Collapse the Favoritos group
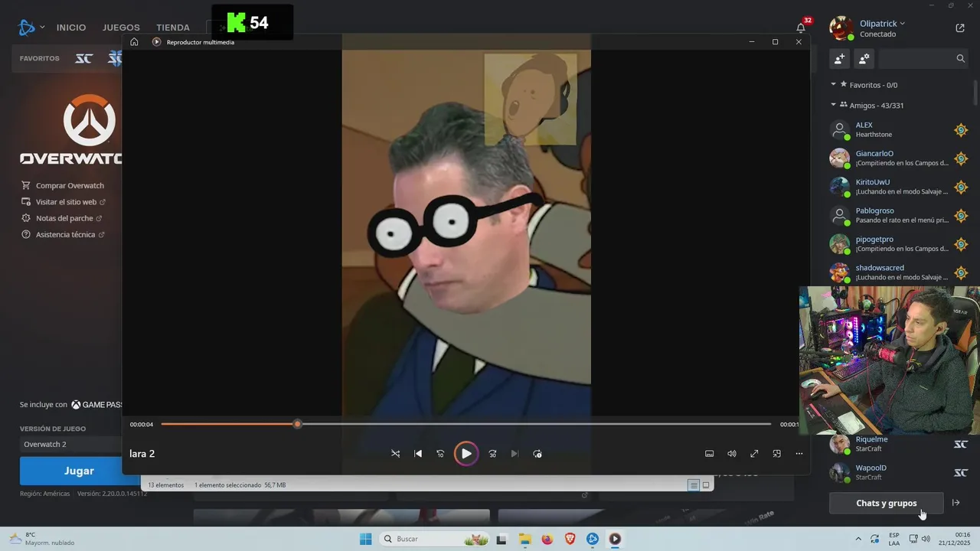The height and width of the screenshot is (551, 980). click(x=834, y=85)
